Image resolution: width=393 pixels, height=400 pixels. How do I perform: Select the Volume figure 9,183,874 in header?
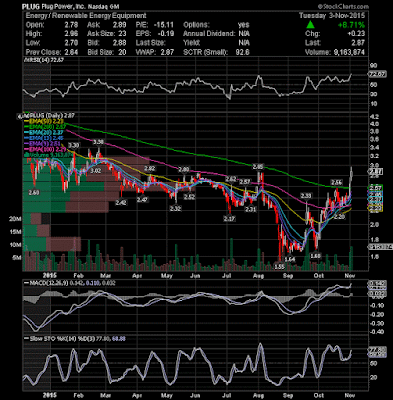click(348, 52)
